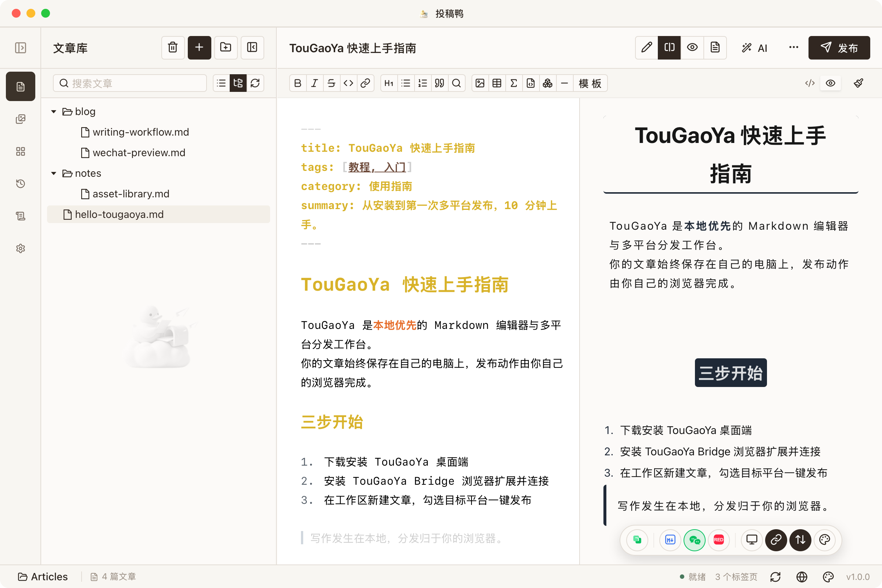Open the palette theme icon in status bar

click(828, 577)
